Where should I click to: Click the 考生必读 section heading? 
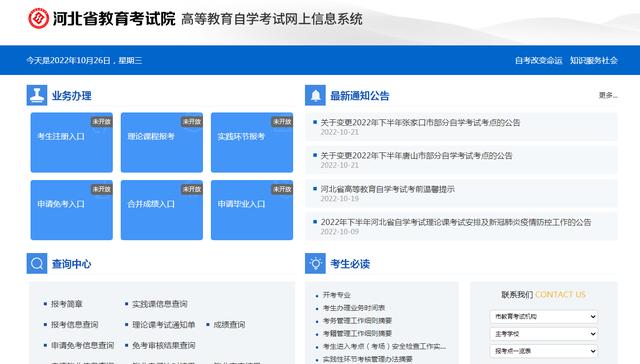point(350,264)
